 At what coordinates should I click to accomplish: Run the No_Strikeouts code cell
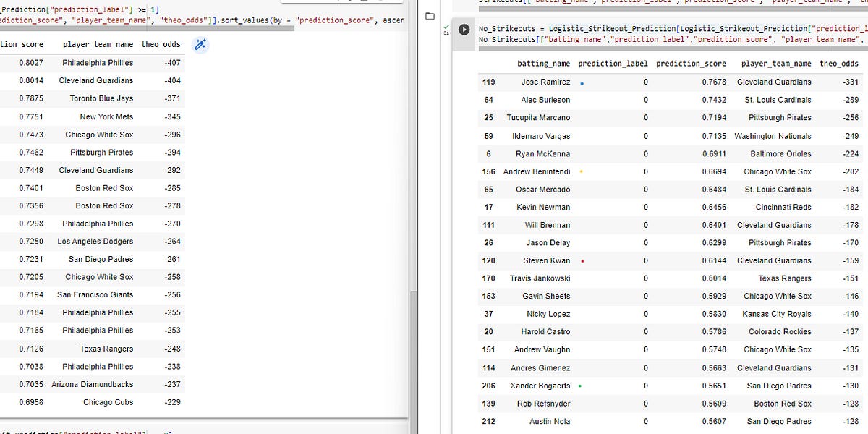coord(464,30)
